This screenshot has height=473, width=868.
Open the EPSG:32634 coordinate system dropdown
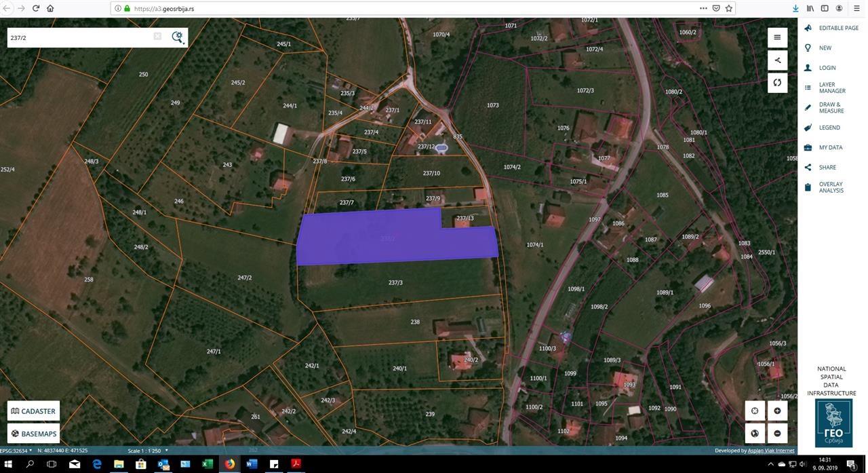(16, 450)
